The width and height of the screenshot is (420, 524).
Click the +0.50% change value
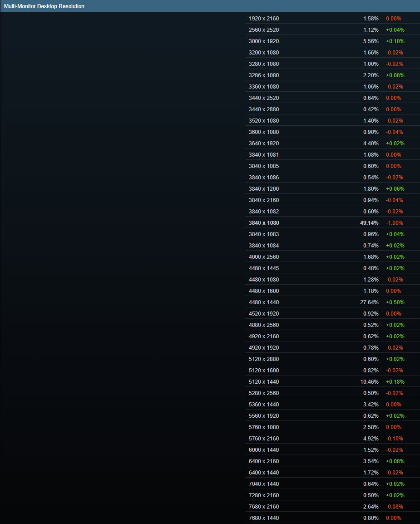(x=395, y=302)
